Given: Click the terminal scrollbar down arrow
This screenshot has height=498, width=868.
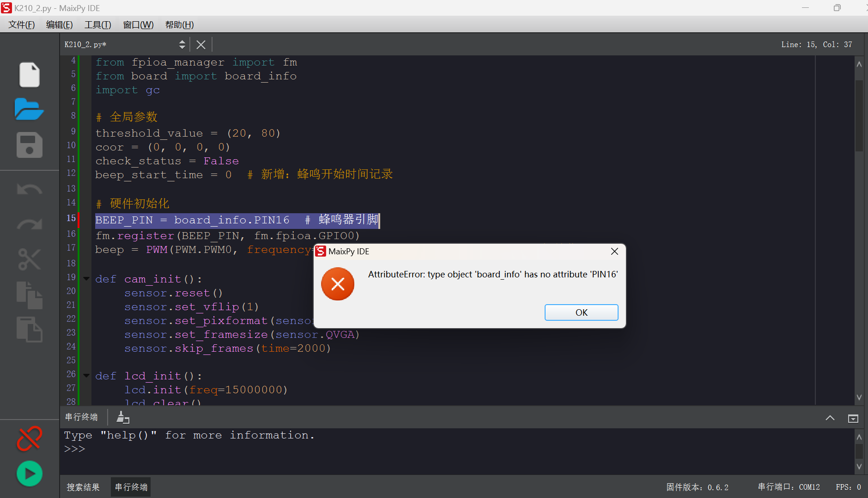Looking at the screenshot, I should 859,467.
